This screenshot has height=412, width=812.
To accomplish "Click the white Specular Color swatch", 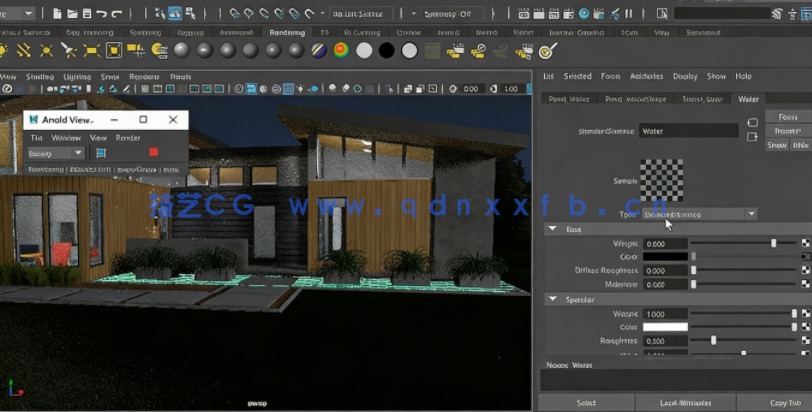I will 665,327.
